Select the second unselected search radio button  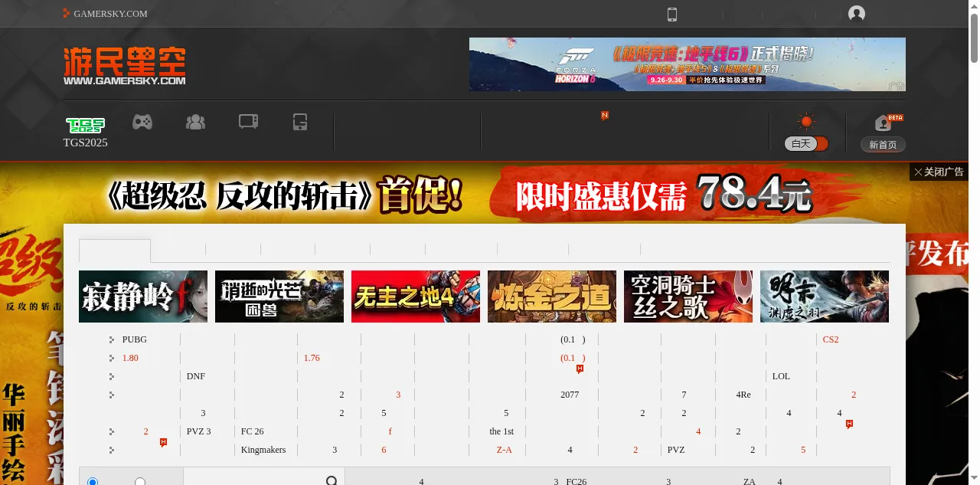[140, 482]
